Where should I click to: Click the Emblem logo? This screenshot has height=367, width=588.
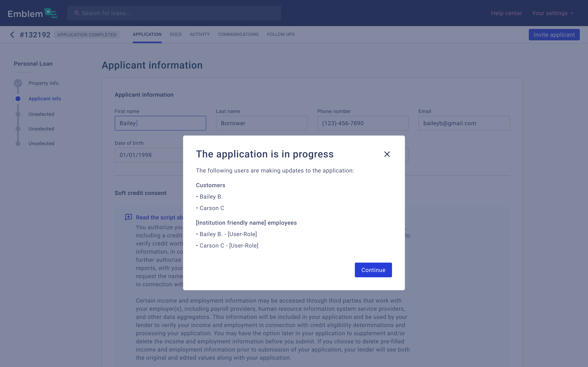[32, 13]
